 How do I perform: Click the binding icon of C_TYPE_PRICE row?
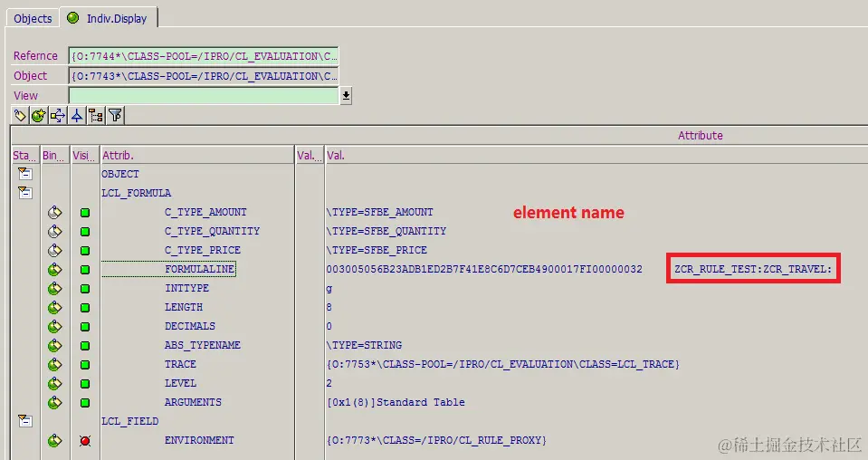tap(54, 250)
